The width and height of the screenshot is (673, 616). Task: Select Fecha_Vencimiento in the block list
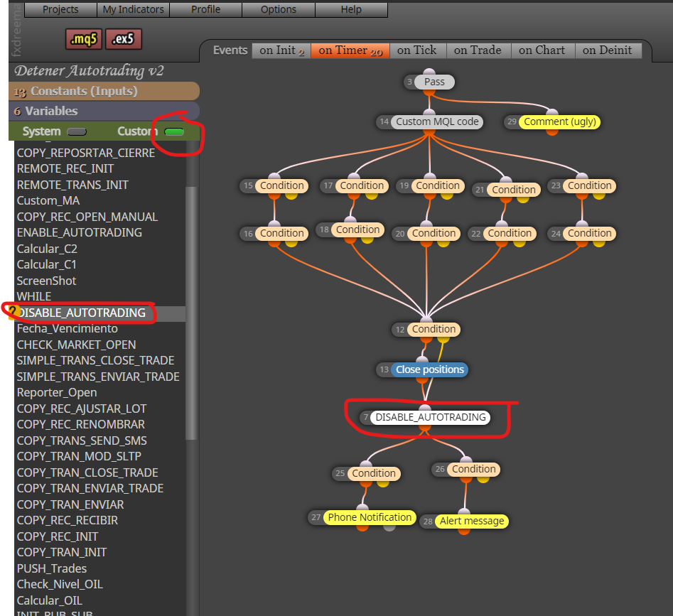click(x=67, y=329)
